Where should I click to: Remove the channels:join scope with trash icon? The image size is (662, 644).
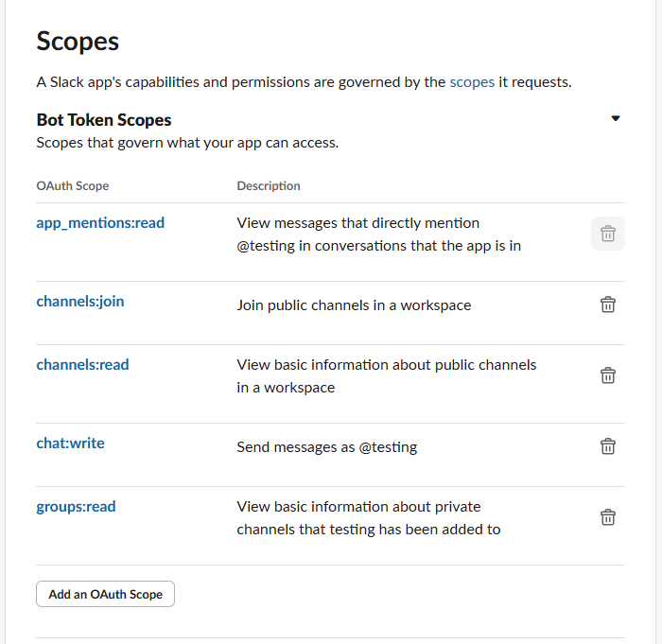pos(608,305)
